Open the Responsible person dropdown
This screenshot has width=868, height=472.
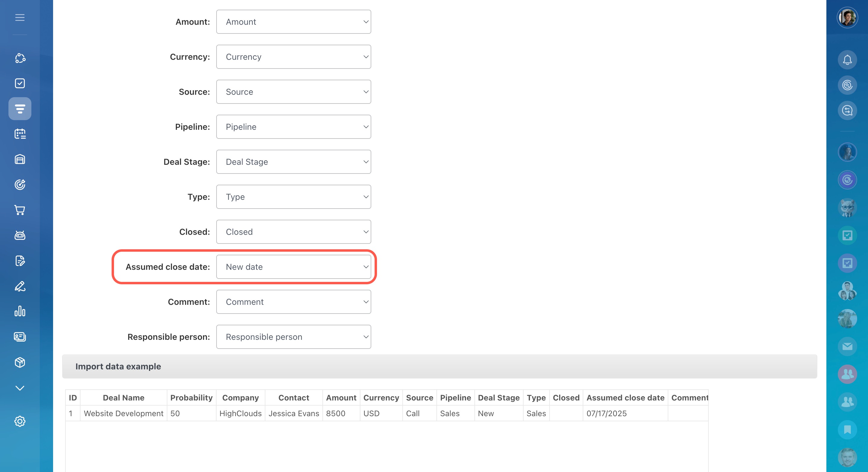click(293, 337)
